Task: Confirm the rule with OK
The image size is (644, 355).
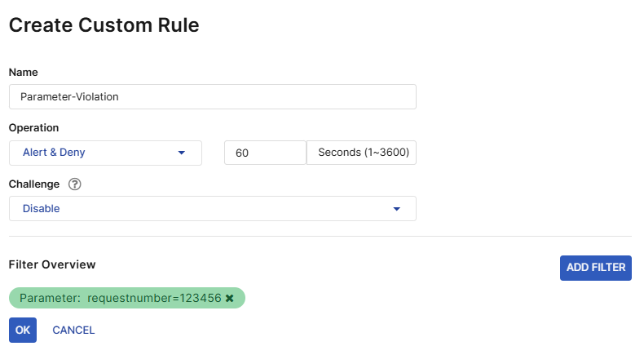Action: coord(22,331)
